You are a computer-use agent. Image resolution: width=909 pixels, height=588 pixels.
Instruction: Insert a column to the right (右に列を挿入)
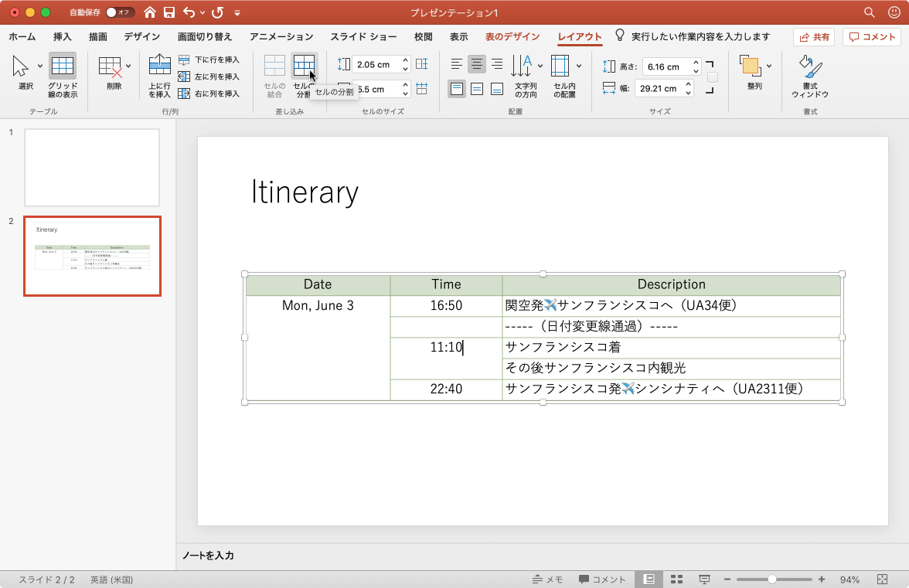pyautogui.click(x=209, y=93)
